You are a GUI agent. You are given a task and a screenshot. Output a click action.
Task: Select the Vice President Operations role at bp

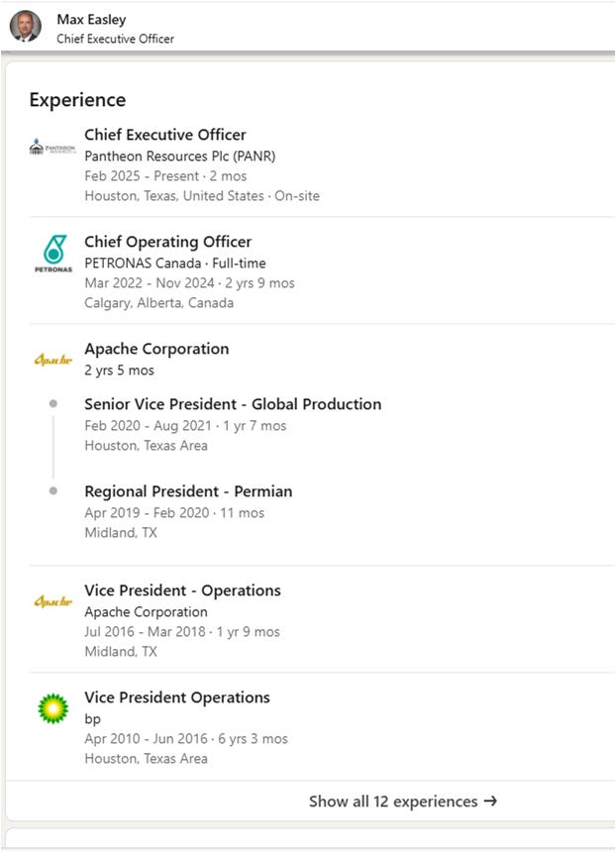[177, 697]
